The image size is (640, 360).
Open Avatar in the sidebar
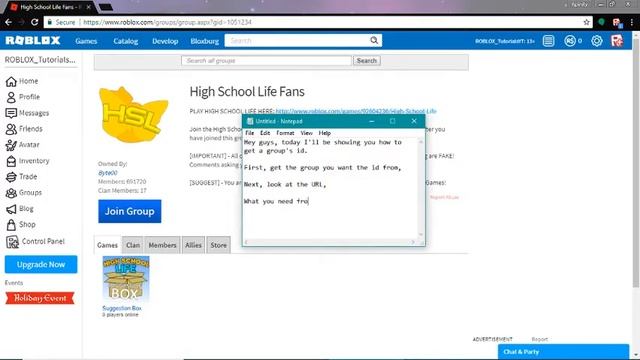click(22, 145)
